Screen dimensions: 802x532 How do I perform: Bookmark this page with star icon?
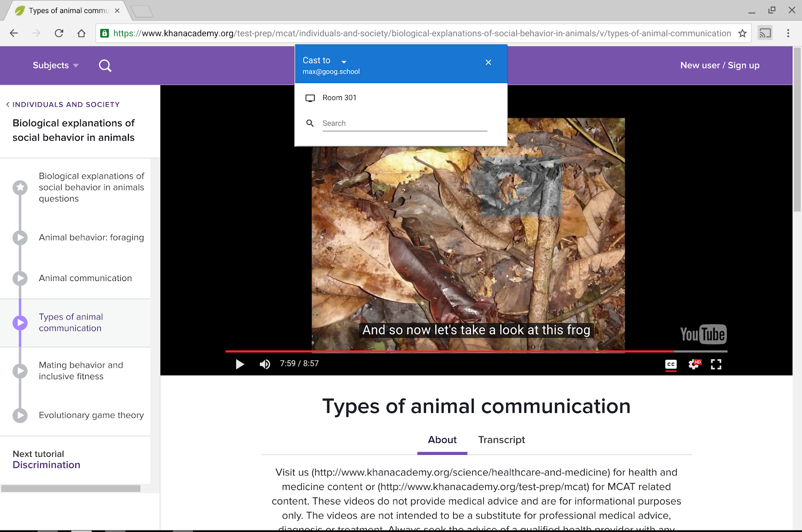pyautogui.click(x=742, y=34)
